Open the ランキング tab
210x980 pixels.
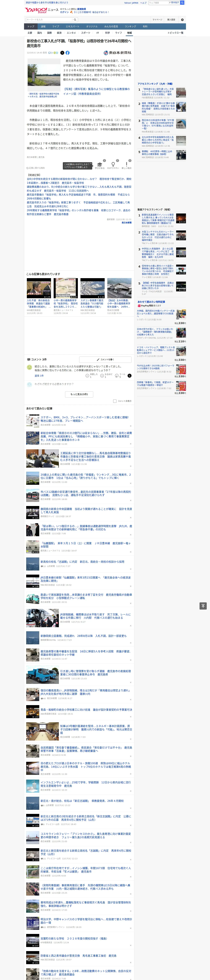130,27
